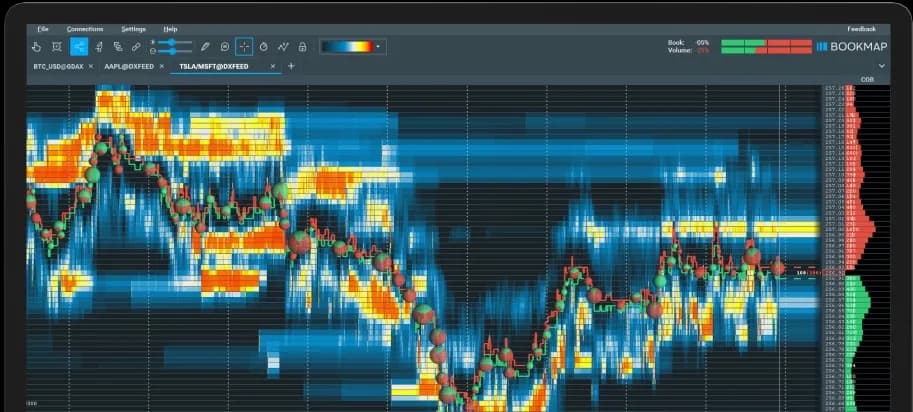The width and height of the screenshot is (913, 412).
Task: Switch to the BTC_USD@GDAX tab
Action: [58, 66]
